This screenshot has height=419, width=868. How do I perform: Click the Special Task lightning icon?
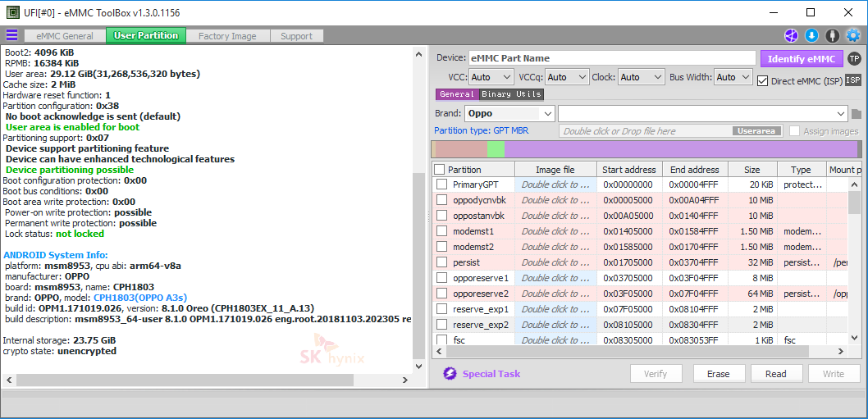coord(450,374)
